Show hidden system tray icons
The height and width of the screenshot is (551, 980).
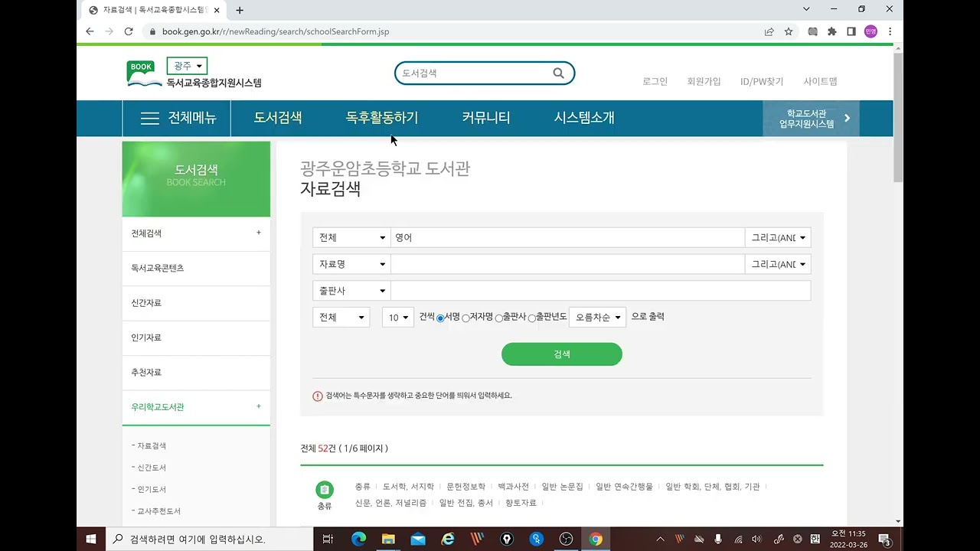[660, 539]
